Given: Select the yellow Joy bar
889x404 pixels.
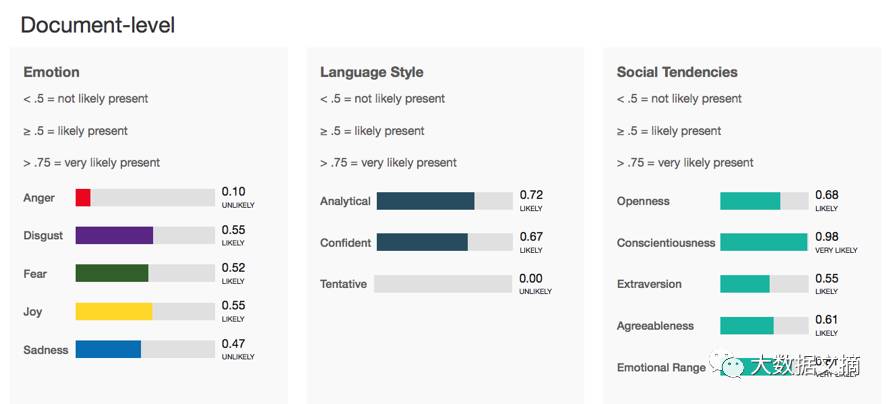Looking at the screenshot, I should click(x=145, y=311).
